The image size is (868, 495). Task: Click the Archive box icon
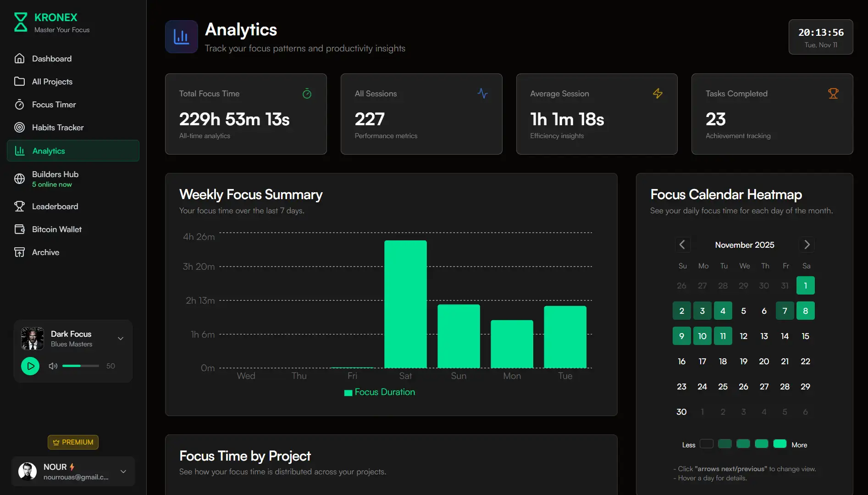(x=20, y=252)
